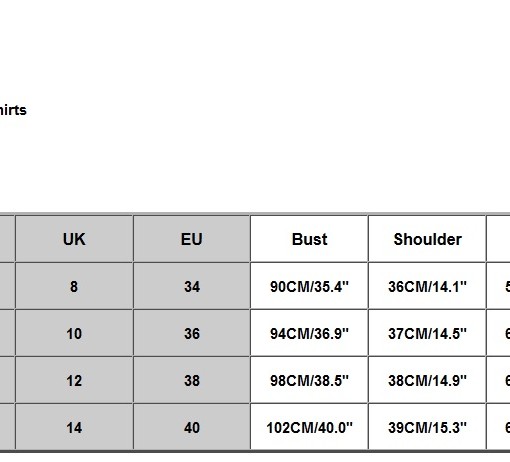Click the EU column header
The height and width of the screenshot is (462, 510).
point(192,239)
